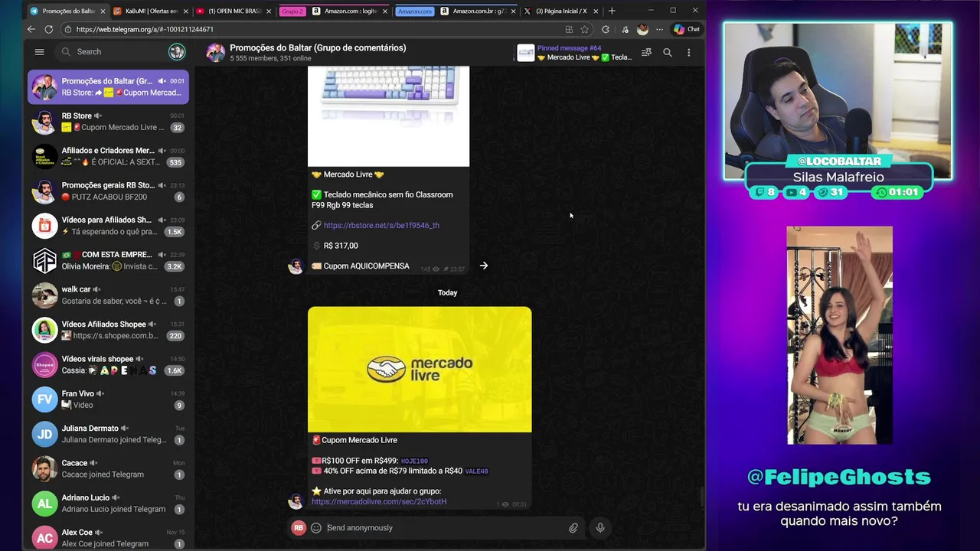Open the rbstore.net/s/be1f9546_th link

pyautogui.click(x=381, y=226)
